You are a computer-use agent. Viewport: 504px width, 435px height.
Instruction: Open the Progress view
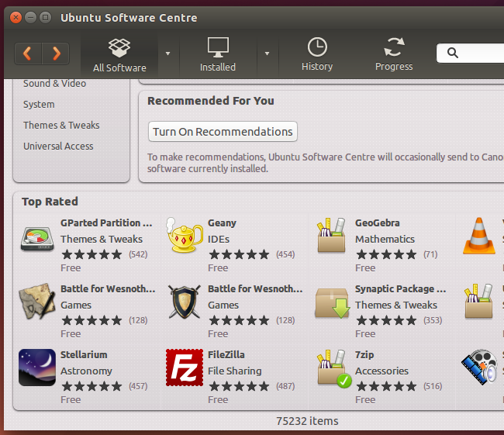[x=394, y=54]
